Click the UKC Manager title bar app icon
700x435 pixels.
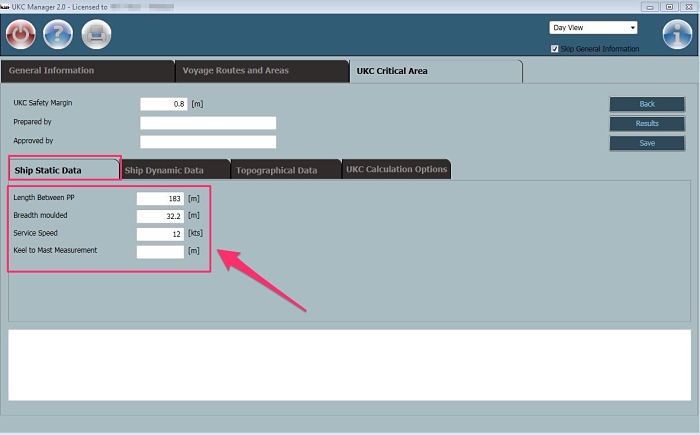(6, 6)
